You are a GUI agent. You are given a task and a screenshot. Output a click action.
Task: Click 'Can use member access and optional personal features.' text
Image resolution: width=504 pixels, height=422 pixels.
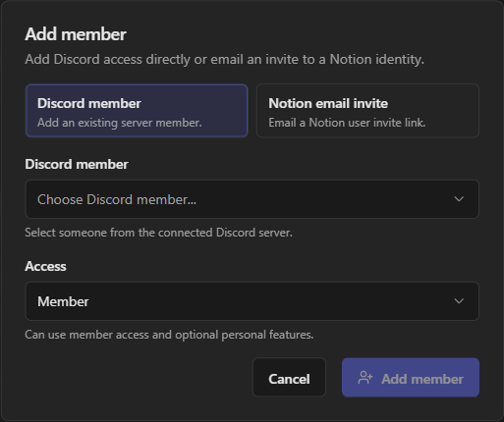[x=169, y=335]
